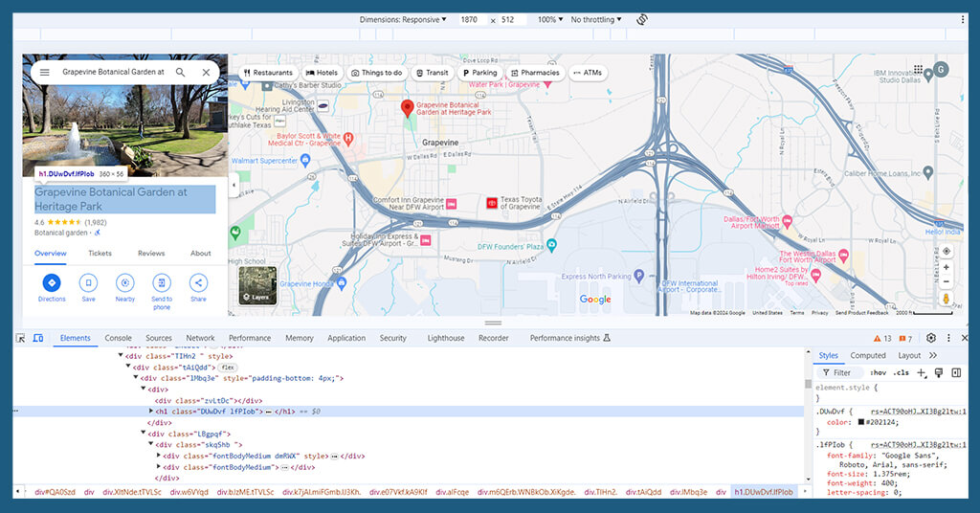Click the Directions icon button

coord(52,283)
